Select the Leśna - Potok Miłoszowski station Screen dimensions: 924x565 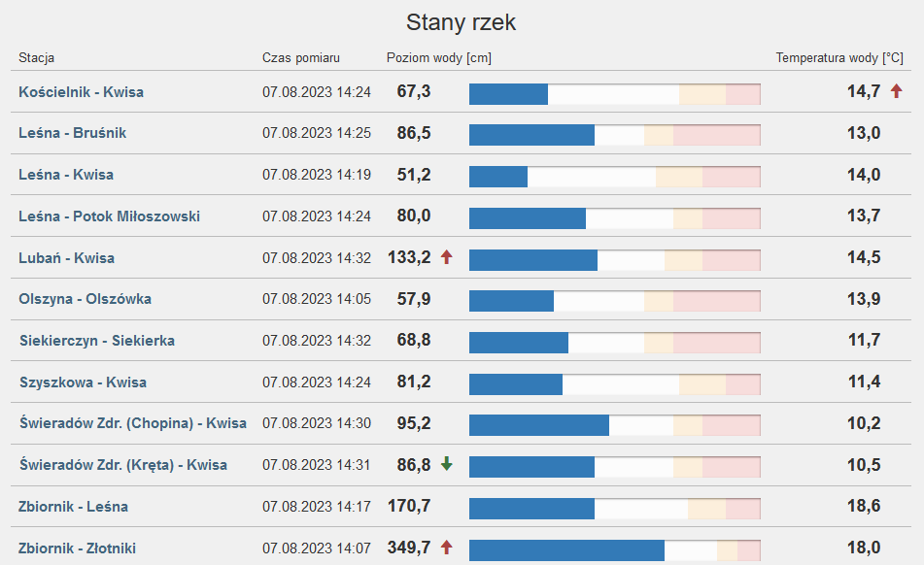pyautogui.click(x=109, y=216)
